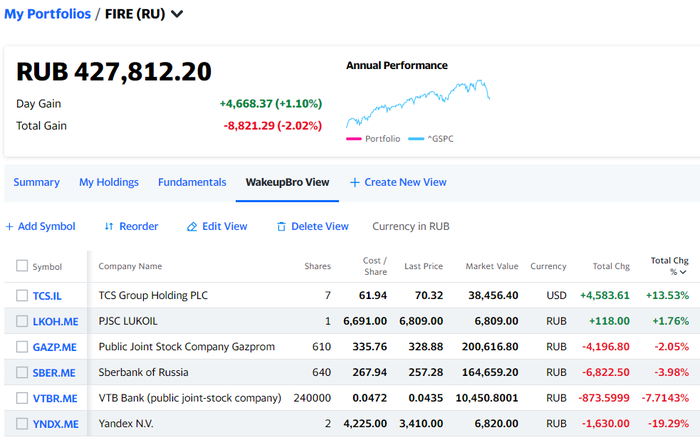Click the Delete View trash icon

[x=281, y=227]
